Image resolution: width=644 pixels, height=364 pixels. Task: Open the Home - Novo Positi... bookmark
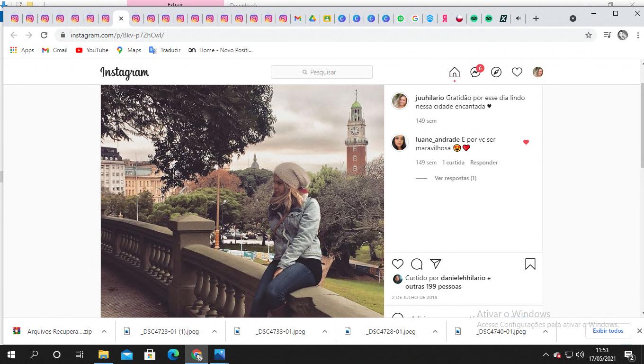221,50
